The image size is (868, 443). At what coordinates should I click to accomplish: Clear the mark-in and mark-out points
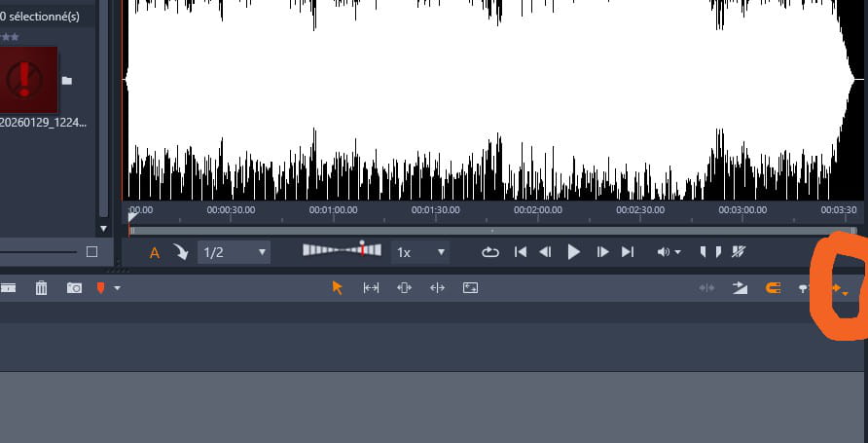(x=739, y=252)
